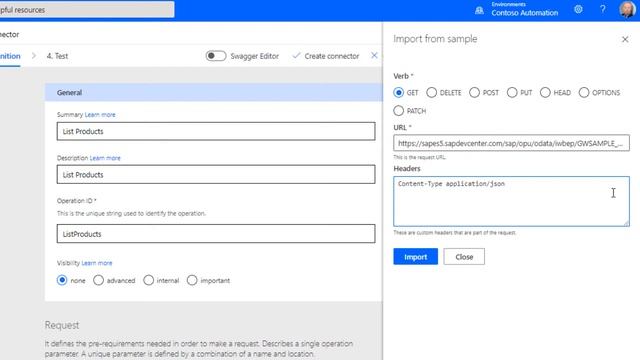Select the HEAD verb radio button
Viewport: 640px width, 360px height.
545,93
